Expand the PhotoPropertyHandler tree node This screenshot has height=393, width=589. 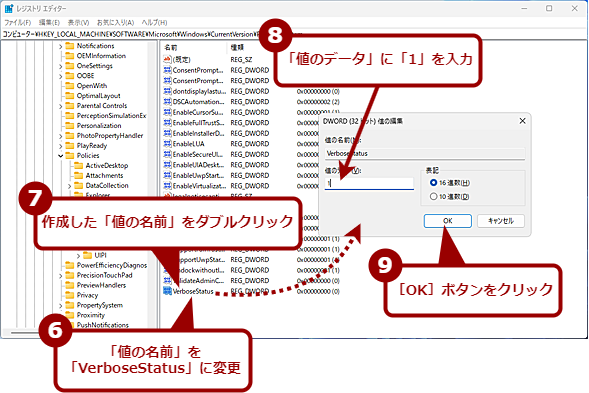click(x=60, y=136)
